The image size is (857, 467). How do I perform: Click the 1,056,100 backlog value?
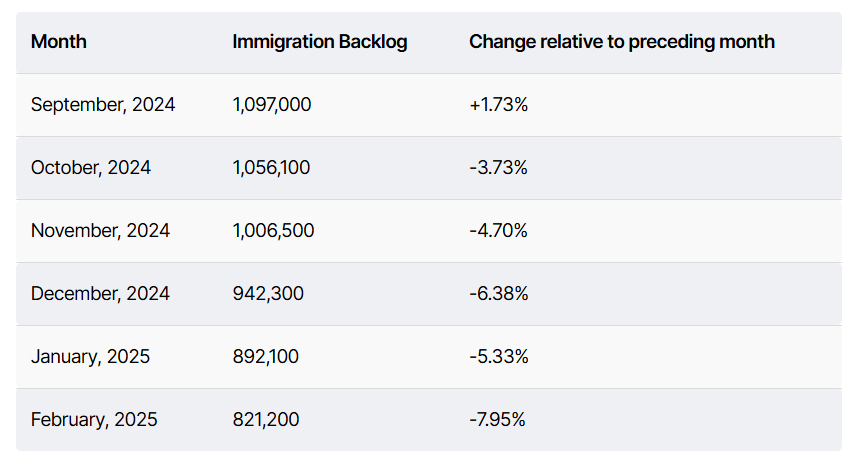tap(271, 168)
